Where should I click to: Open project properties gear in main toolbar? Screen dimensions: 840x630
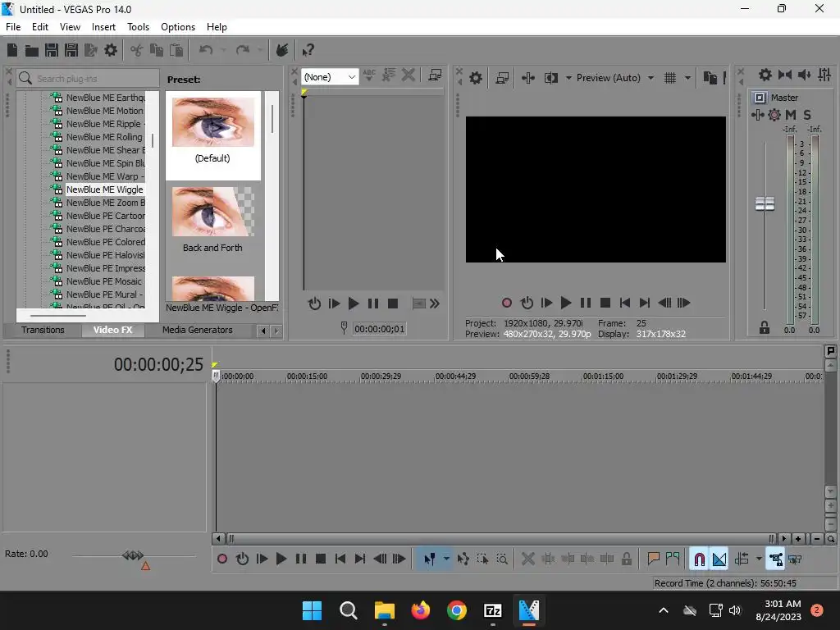pos(111,50)
